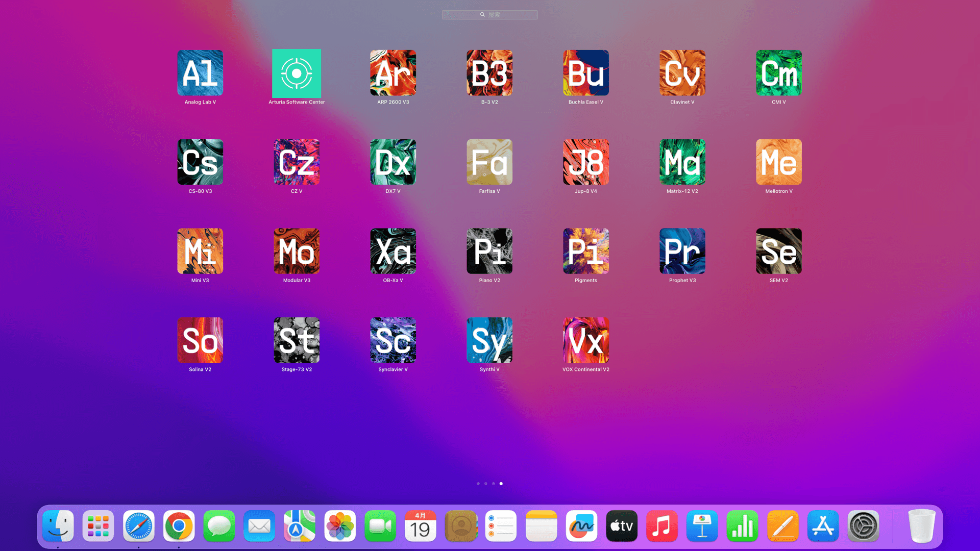Open Google Chrome from the Dock
980x551 pixels.
click(179, 526)
